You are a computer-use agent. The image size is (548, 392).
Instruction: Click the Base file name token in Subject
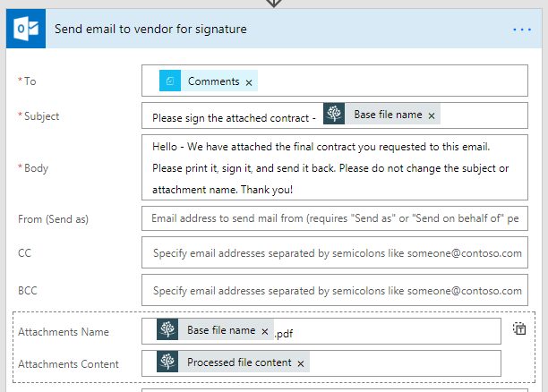pos(387,115)
